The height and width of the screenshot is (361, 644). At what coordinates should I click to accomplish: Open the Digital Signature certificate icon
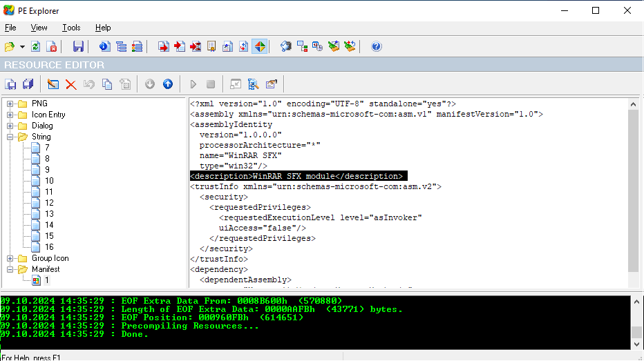point(211,47)
